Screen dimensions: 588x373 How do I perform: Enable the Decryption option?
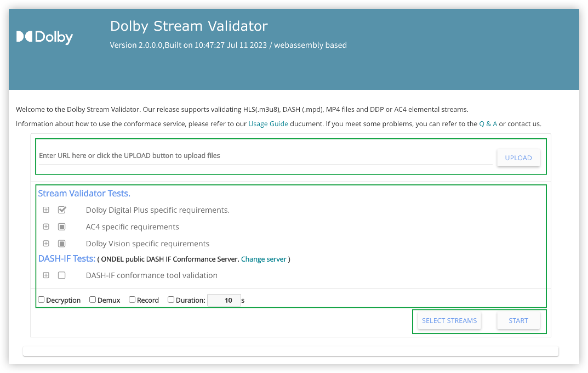[42, 299]
